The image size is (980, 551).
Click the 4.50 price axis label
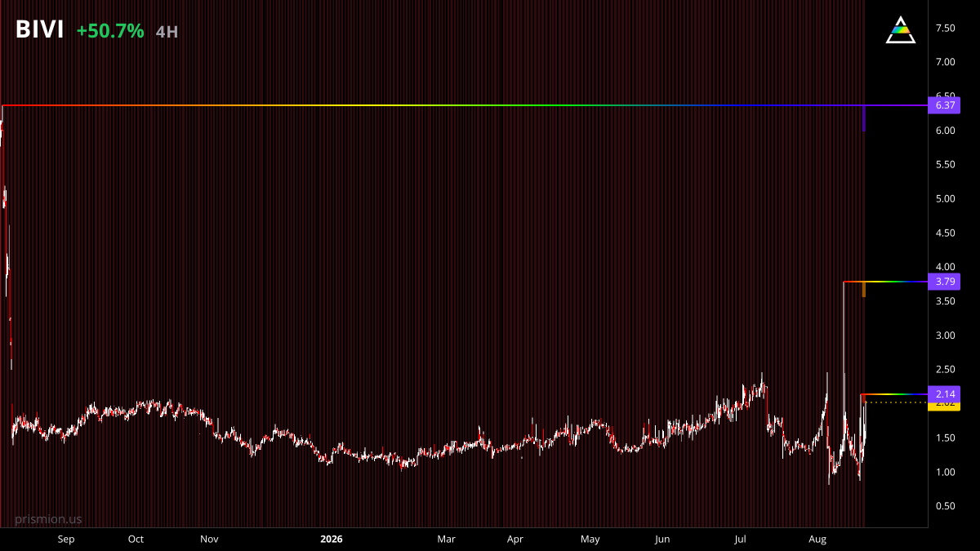point(945,233)
